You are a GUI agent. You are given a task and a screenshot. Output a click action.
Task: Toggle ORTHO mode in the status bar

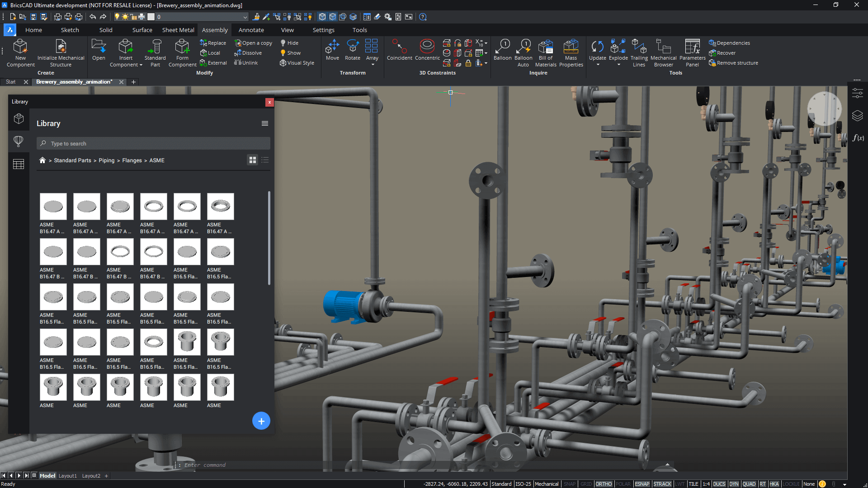(604, 483)
